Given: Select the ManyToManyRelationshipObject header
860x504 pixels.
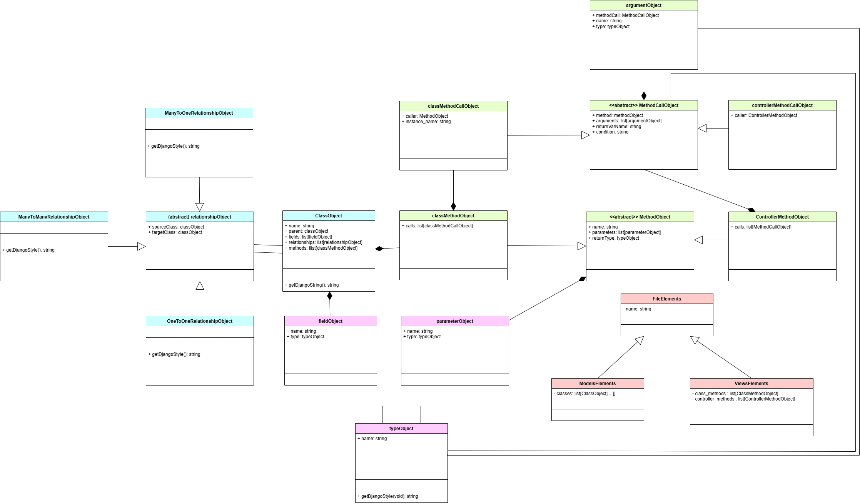Looking at the screenshot, I should [54, 217].
